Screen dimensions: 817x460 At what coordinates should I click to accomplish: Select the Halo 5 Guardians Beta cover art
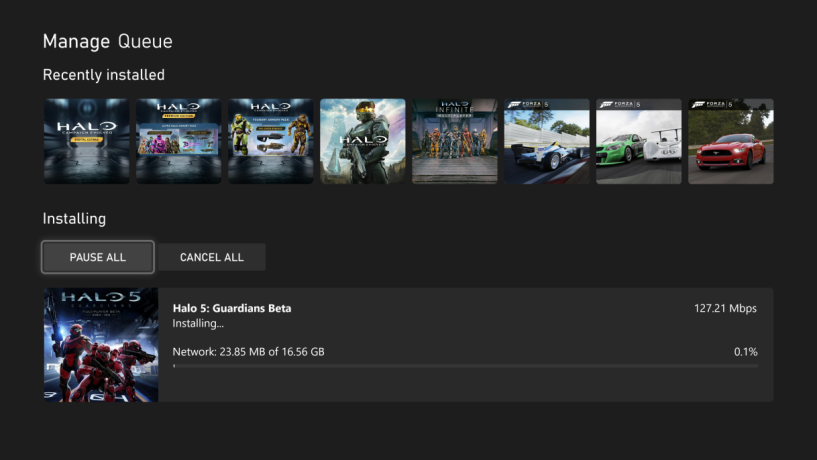click(101, 344)
